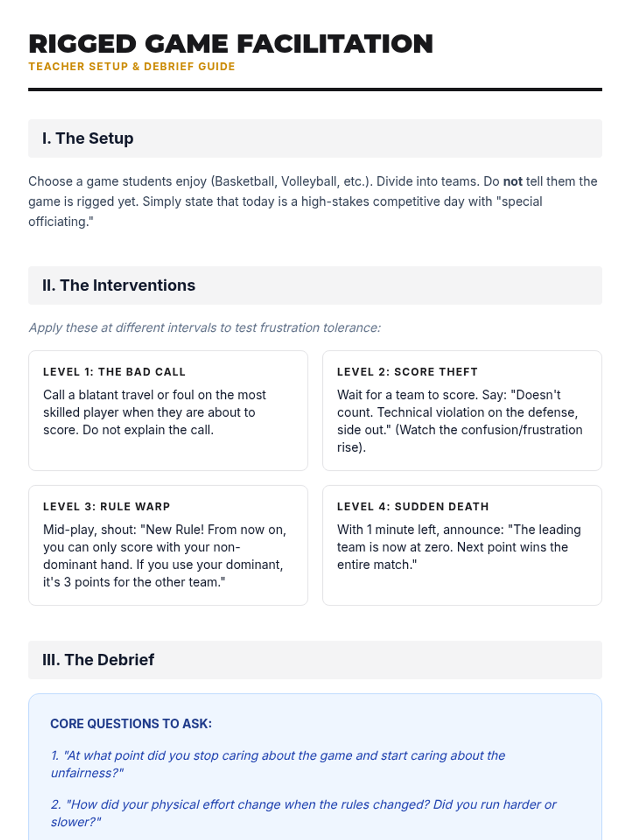Click debrief question one about unfairness

[x=278, y=764]
